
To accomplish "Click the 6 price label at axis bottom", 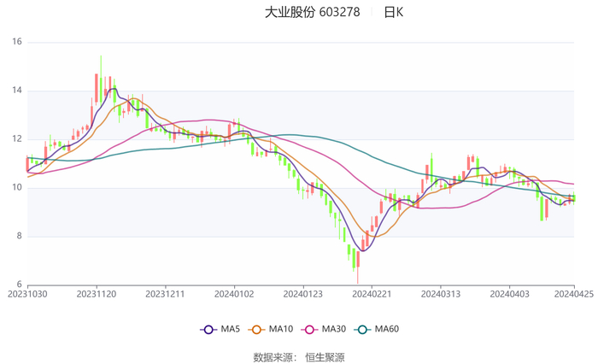I will click(19, 285).
